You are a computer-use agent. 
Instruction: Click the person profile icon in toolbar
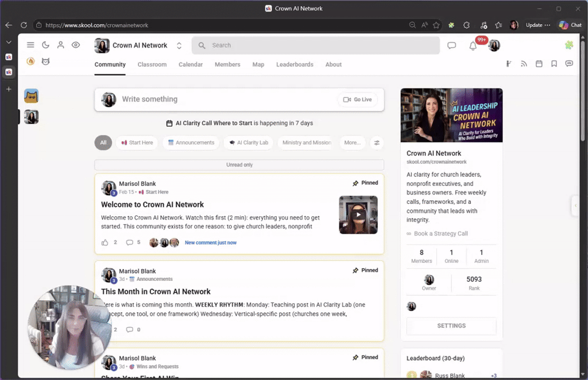(x=60, y=45)
